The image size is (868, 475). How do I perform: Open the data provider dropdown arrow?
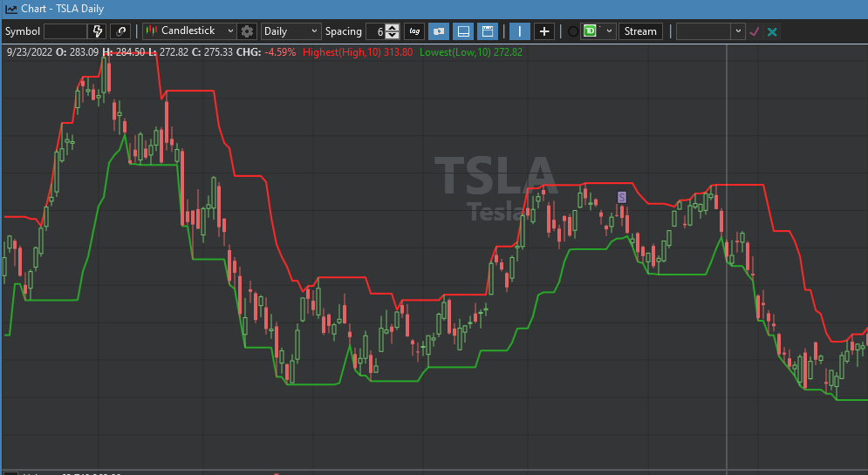click(609, 31)
